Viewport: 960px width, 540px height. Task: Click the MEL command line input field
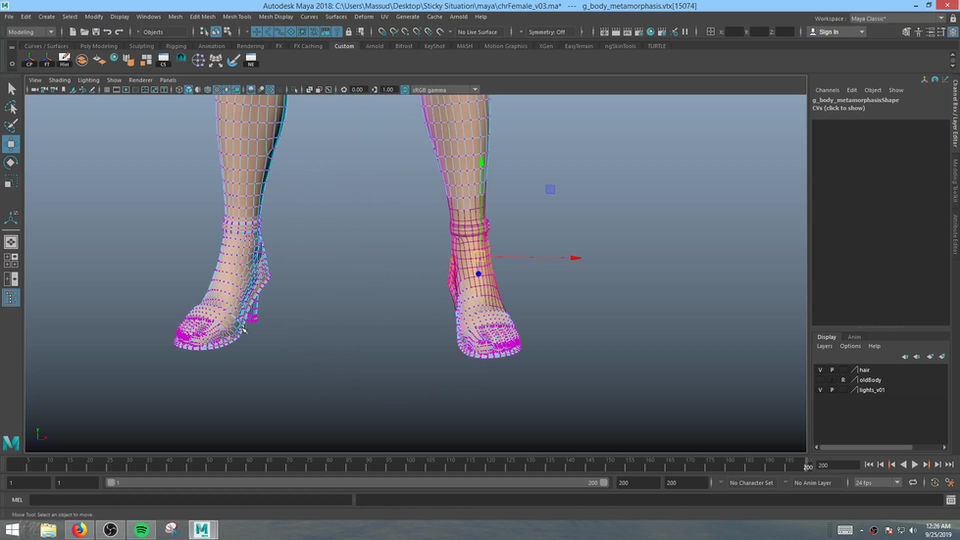190,500
